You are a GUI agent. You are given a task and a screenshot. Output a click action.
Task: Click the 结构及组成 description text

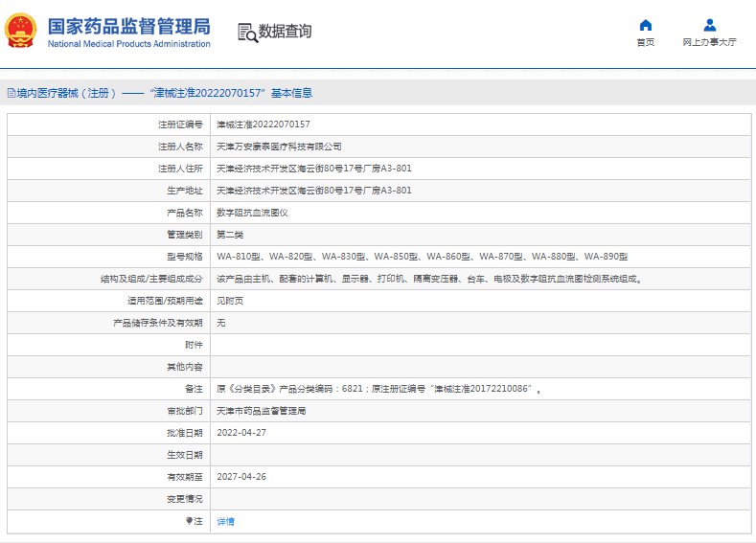429,279
